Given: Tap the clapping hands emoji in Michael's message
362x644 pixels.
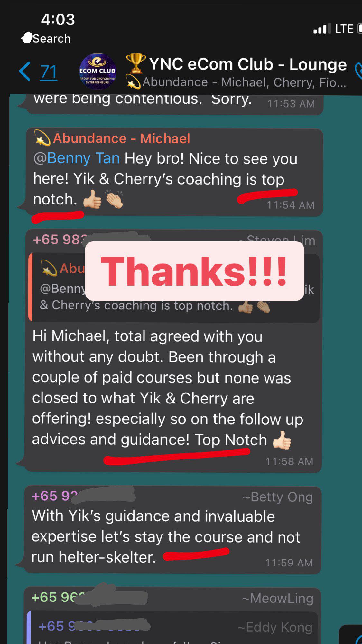Looking at the screenshot, I should point(114,199).
